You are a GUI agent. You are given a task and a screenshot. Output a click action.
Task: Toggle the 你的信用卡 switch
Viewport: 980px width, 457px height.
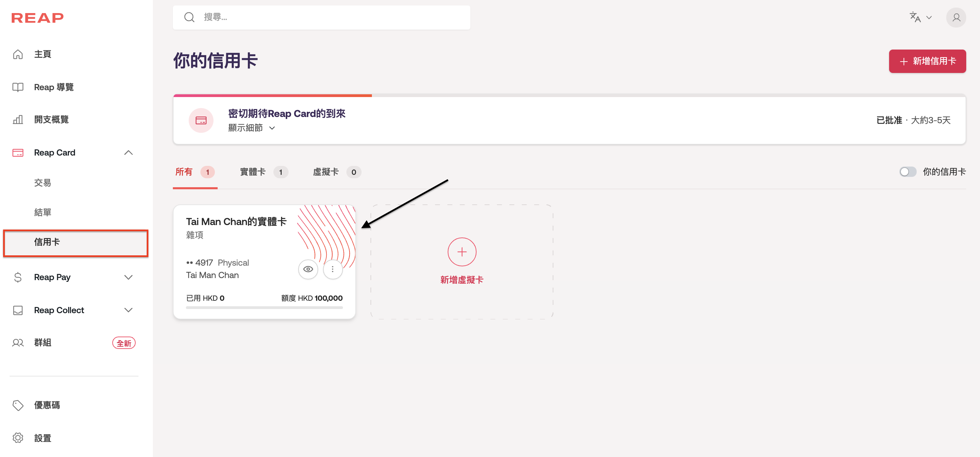908,172
